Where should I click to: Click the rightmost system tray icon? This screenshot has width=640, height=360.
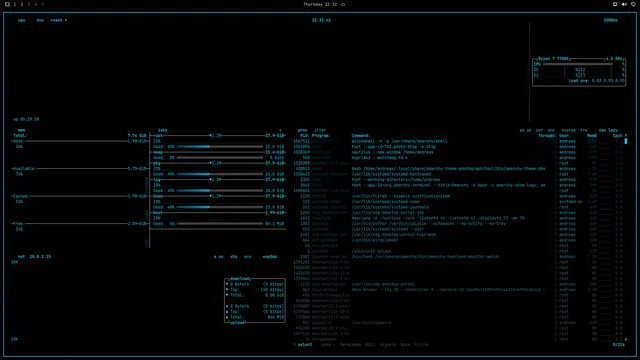pos(633,4)
